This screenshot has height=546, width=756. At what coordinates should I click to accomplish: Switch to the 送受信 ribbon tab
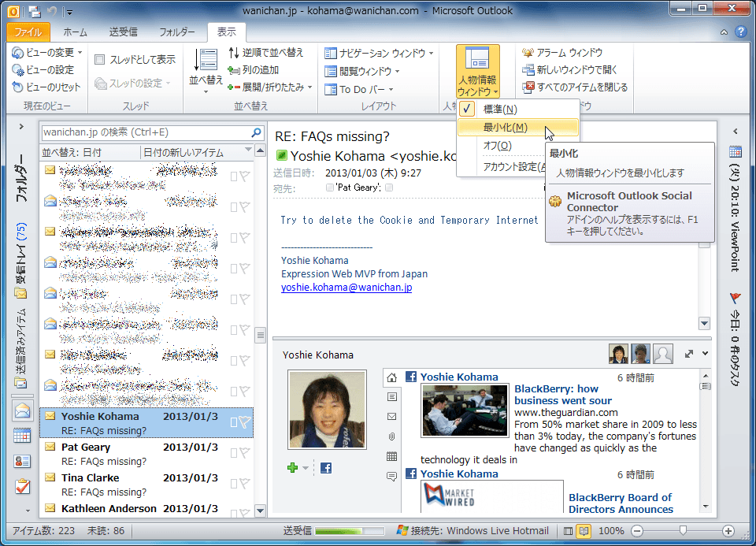[124, 32]
